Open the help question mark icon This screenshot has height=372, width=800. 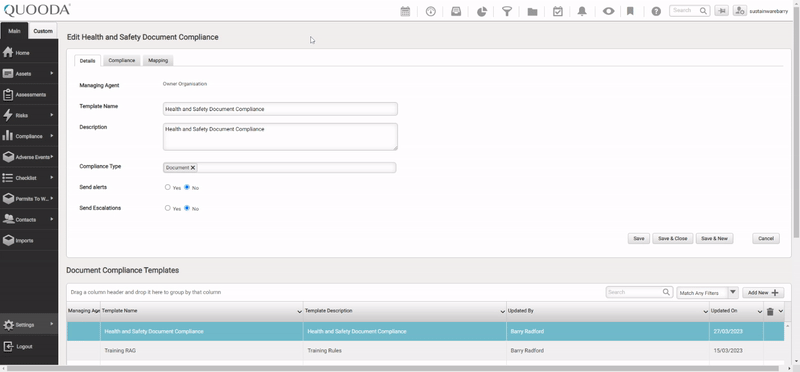656,11
